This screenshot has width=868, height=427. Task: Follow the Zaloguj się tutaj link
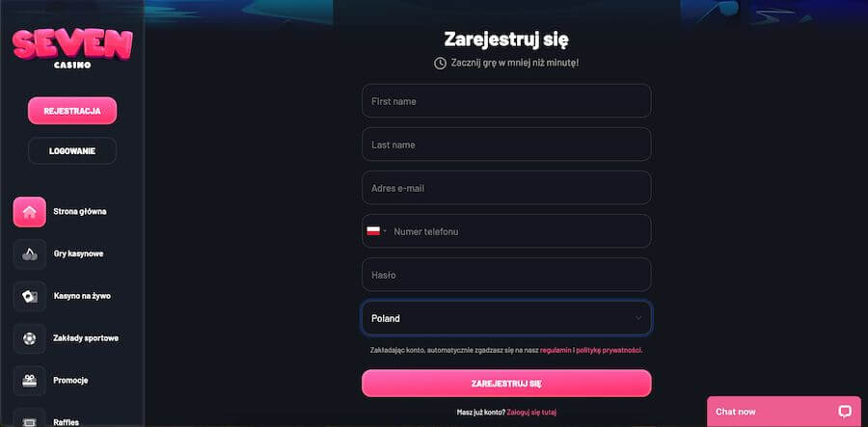pos(531,413)
